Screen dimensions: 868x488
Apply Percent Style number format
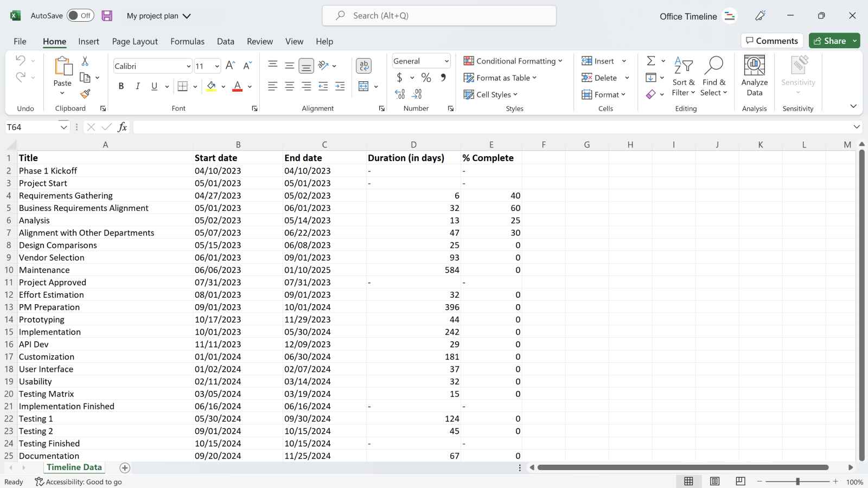pyautogui.click(x=426, y=78)
